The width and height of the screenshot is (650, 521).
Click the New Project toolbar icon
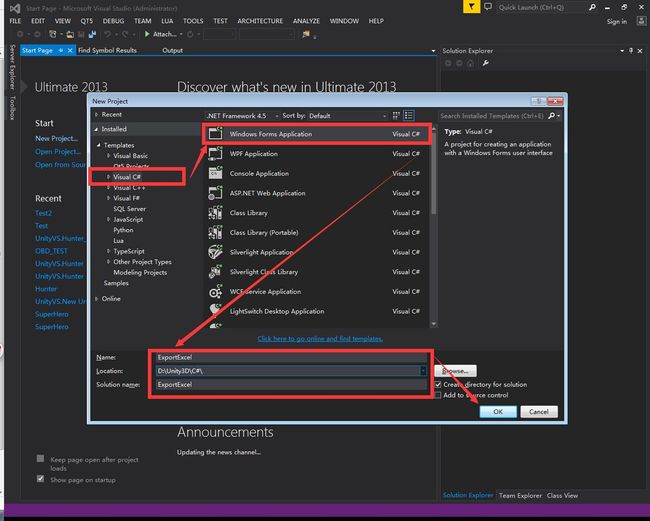coord(53,34)
